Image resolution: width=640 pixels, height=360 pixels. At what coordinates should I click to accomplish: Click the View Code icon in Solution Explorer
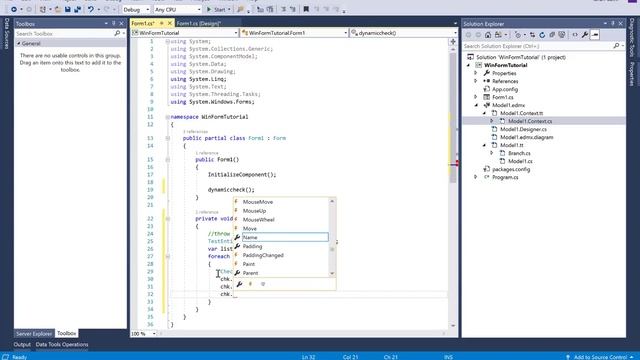tap(575, 35)
